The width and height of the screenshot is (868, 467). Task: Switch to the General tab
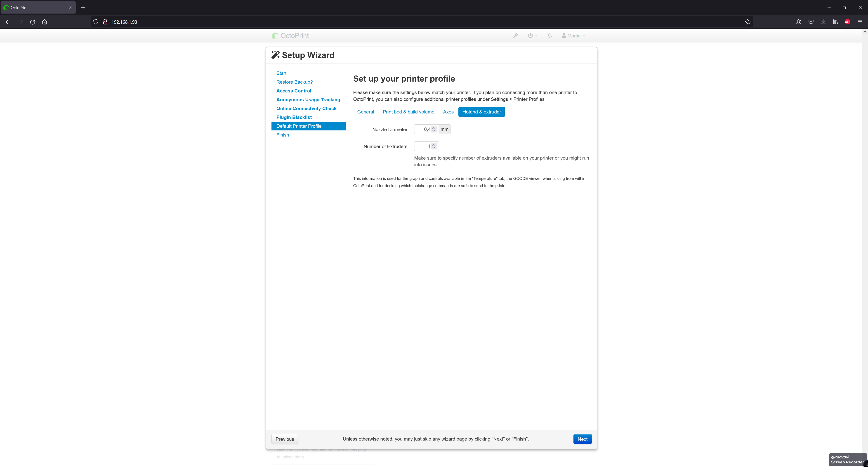pyautogui.click(x=365, y=112)
